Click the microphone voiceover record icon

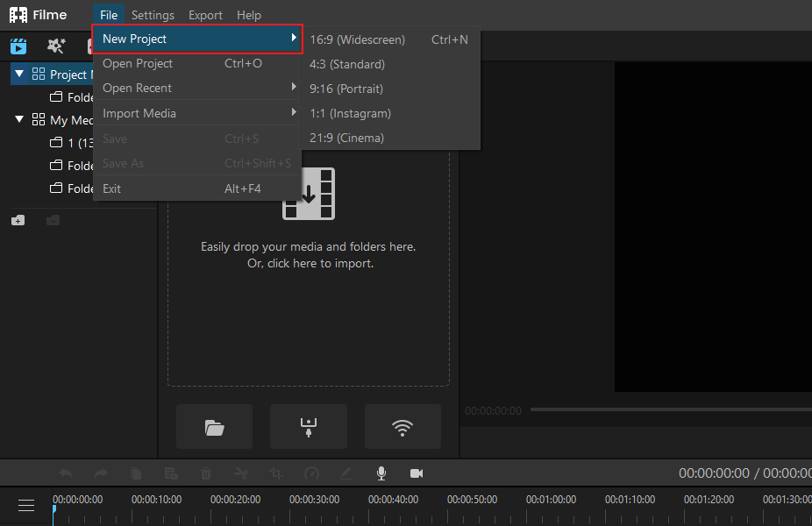coord(381,473)
